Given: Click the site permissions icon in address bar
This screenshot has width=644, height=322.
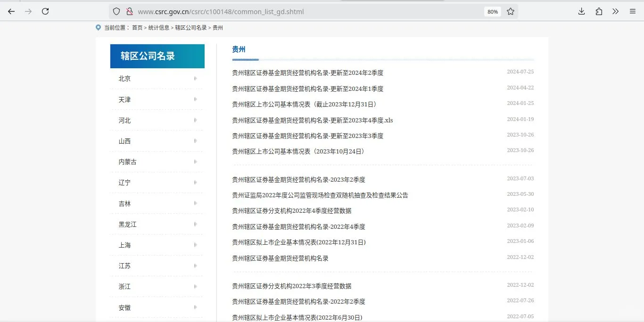Looking at the screenshot, I should [x=129, y=11].
